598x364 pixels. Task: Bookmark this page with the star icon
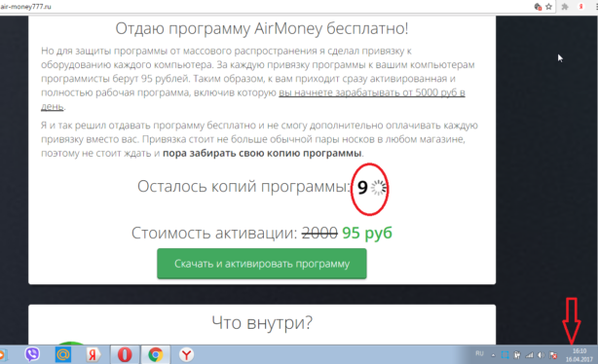[x=548, y=7]
